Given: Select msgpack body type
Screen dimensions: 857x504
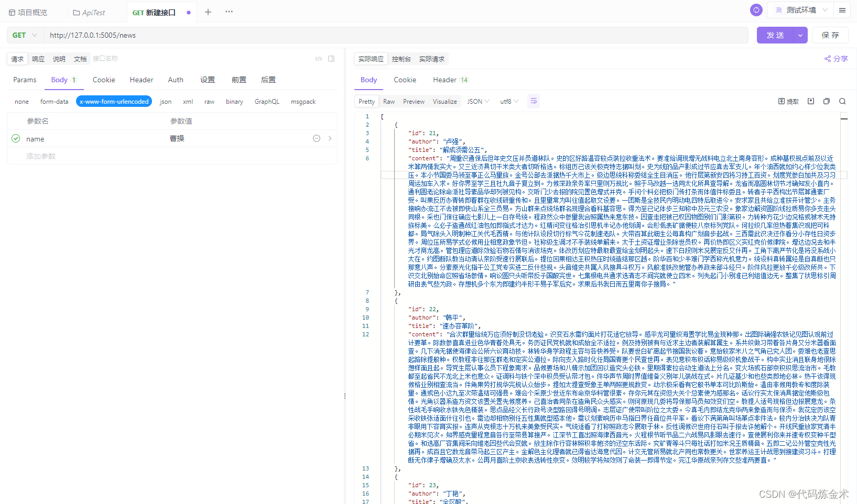Looking at the screenshot, I should coord(303,102).
